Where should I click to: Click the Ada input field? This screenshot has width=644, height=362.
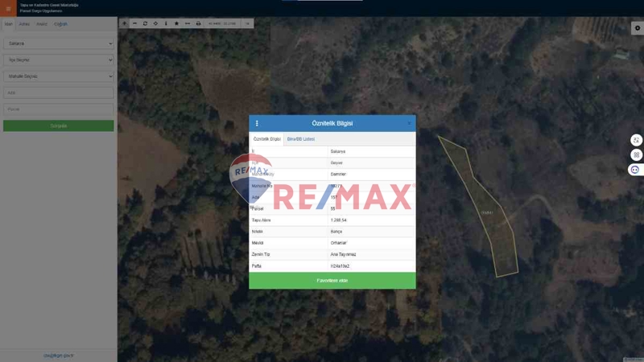tap(58, 93)
